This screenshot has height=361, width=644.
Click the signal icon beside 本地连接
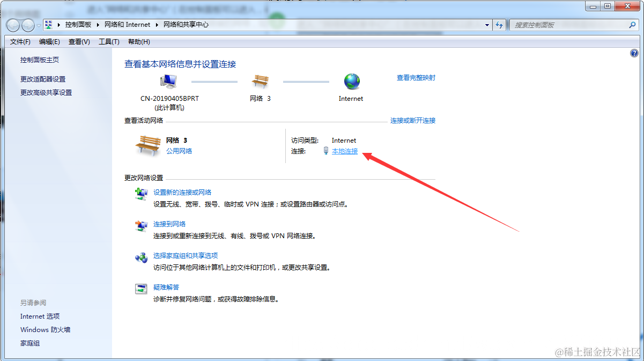pos(325,151)
